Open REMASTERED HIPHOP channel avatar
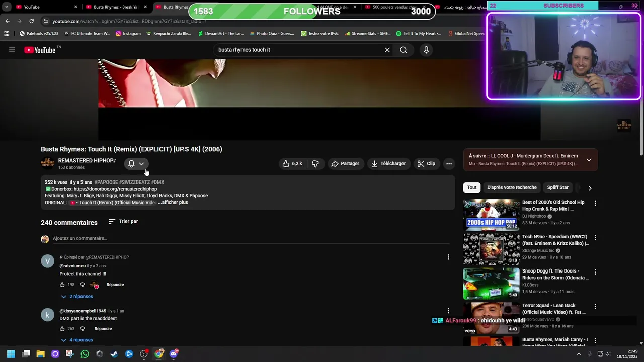Image resolution: width=644 pixels, height=362 pixels. (x=47, y=163)
